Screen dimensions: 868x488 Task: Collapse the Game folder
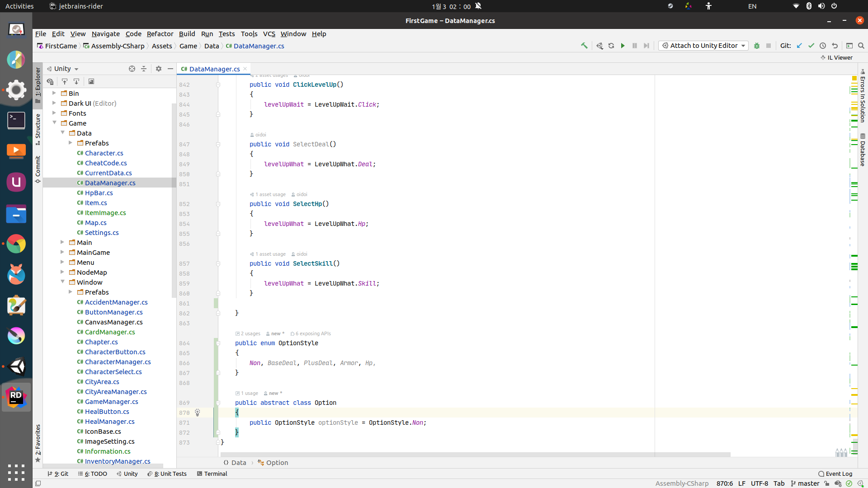click(54, 123)
